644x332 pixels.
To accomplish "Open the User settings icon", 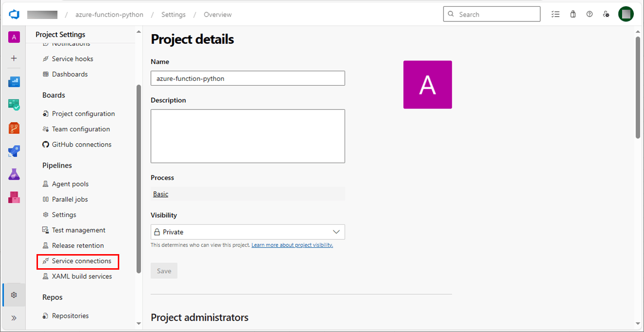I will coord(606,14).
